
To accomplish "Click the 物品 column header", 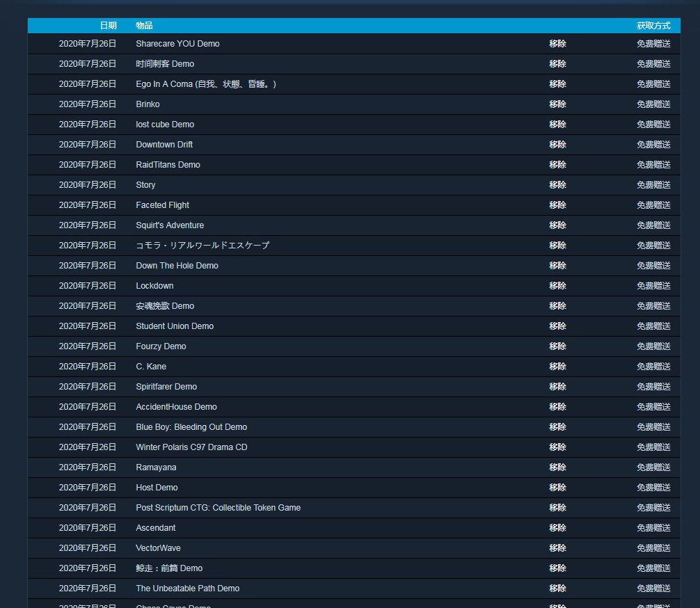I will point(144,26).
